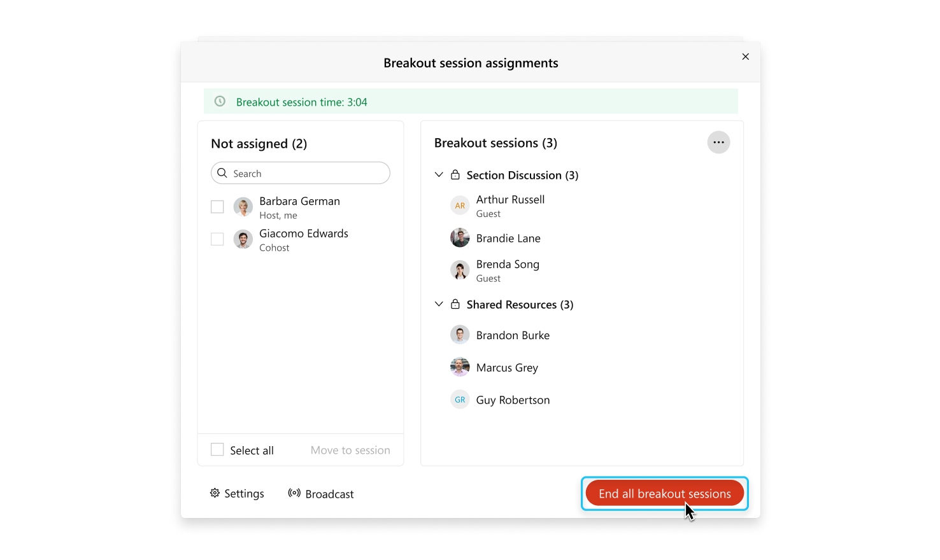Click the lock icon next to Shared Resources
The image size is (940, 560).
[x=455, y=304]
